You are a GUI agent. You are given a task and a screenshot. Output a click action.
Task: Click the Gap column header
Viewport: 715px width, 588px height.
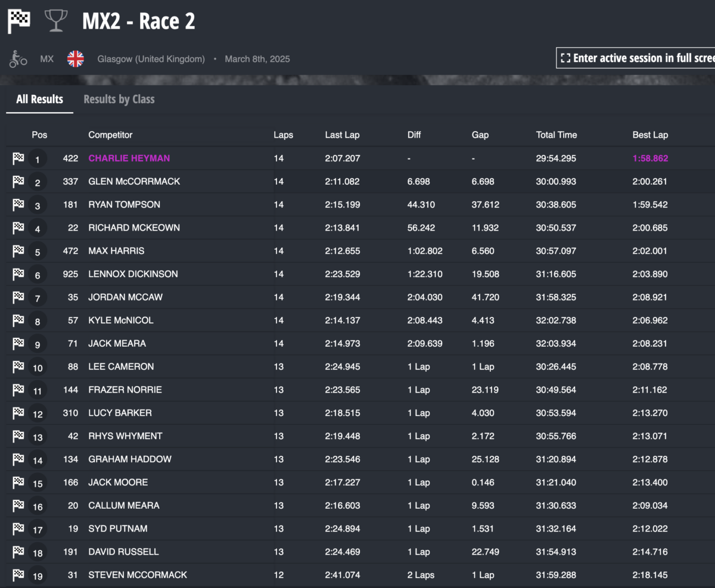coord(480,135)
